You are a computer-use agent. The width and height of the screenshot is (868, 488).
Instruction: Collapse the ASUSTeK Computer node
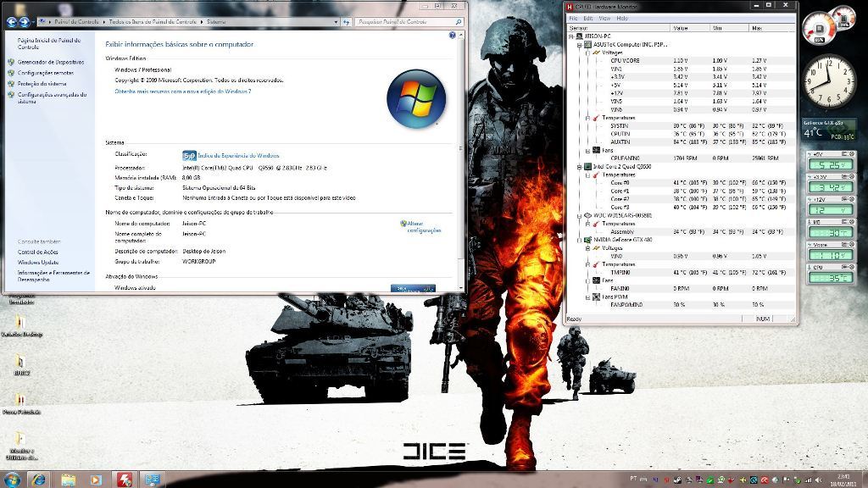click(x=580, y=45)
